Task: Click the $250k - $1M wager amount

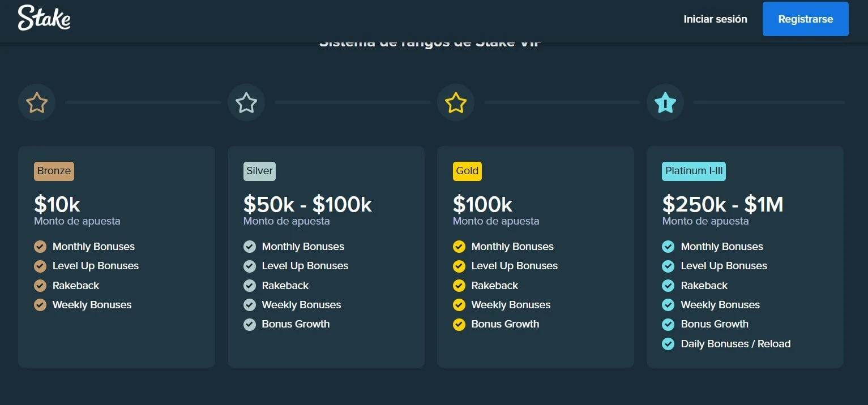Action: point(722,204)
